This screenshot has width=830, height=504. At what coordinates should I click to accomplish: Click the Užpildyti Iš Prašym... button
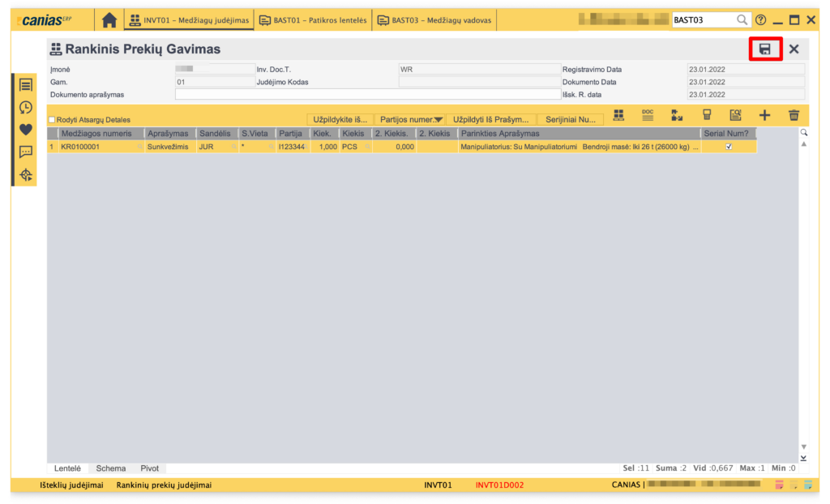pyautogui.click(x=491, y=119)
